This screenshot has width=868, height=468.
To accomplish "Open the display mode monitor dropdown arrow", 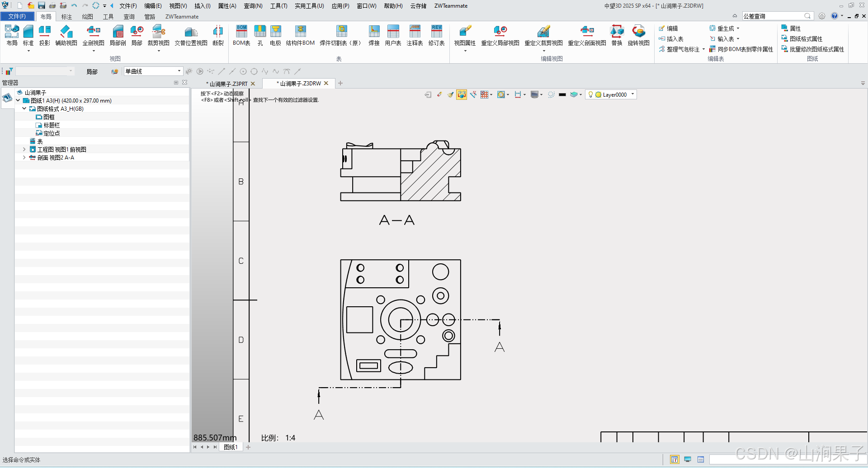I will [541, 95].
